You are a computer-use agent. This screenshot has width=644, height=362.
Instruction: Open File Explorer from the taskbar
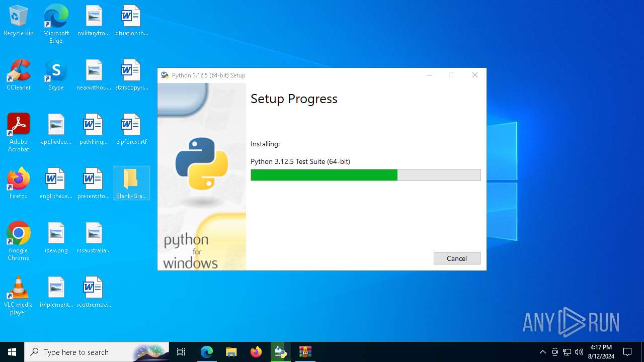point(231,352)
